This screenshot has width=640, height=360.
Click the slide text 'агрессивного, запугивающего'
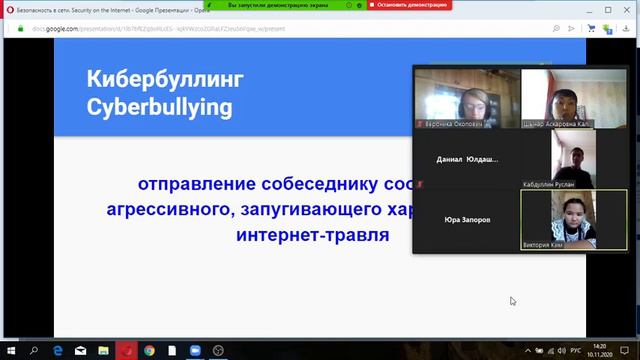[x=244, y=209]
